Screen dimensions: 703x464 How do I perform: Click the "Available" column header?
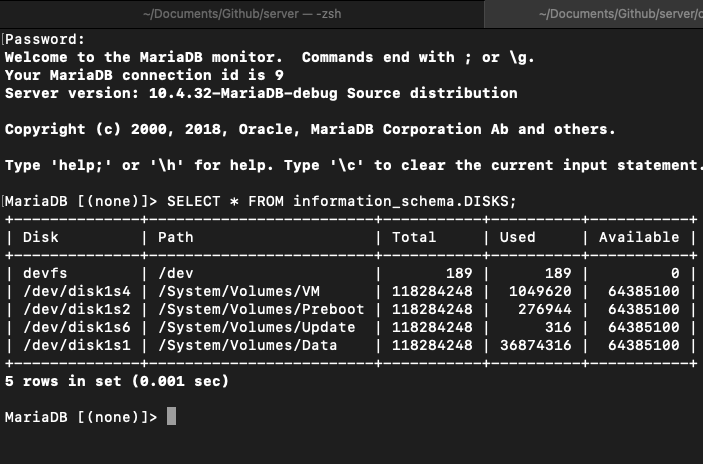pos(638,237)
